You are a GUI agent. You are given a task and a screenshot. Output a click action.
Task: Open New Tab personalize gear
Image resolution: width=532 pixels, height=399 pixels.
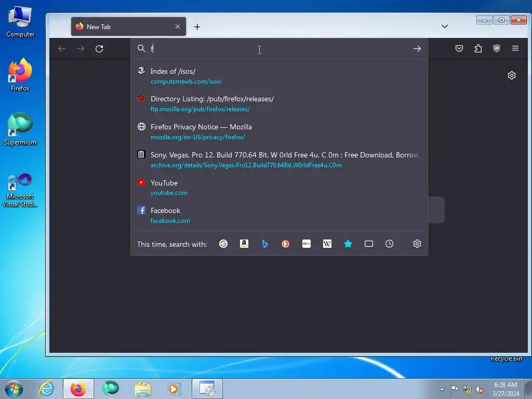click(512, 75)
